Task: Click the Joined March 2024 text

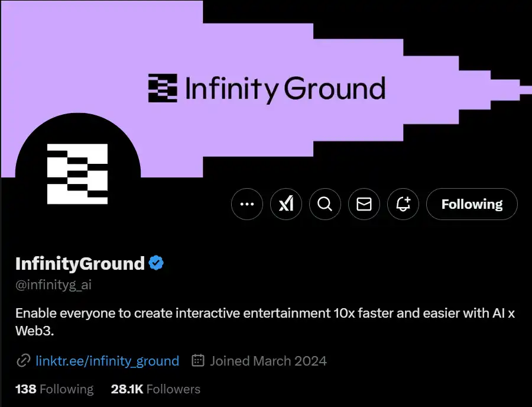Action: tap(268, 361)
